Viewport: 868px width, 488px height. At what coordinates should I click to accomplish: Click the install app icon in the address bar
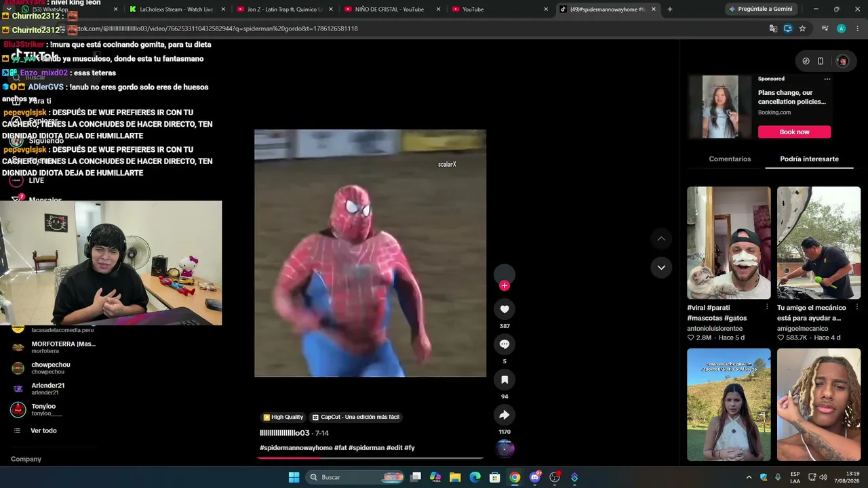point(788,28)
